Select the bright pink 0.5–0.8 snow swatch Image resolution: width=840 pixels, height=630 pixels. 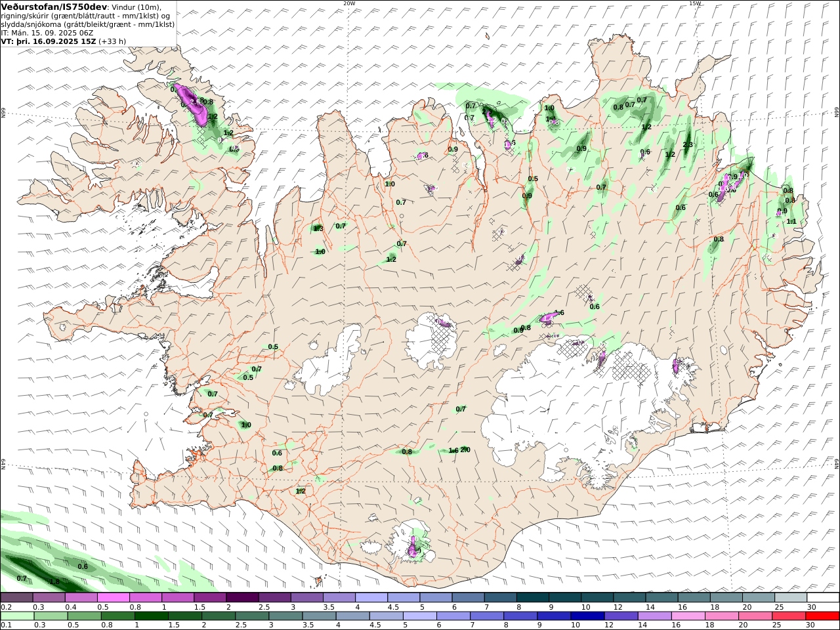coord(113,598)
